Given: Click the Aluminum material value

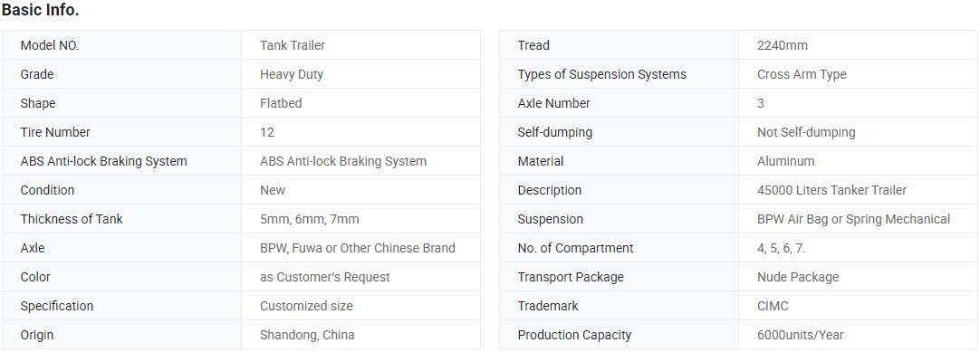Looking at the screenshot, I should click(785, 161).
